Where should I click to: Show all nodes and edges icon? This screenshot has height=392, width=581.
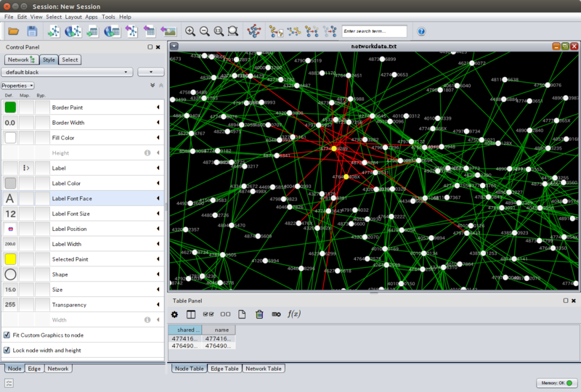click(330, 31)
